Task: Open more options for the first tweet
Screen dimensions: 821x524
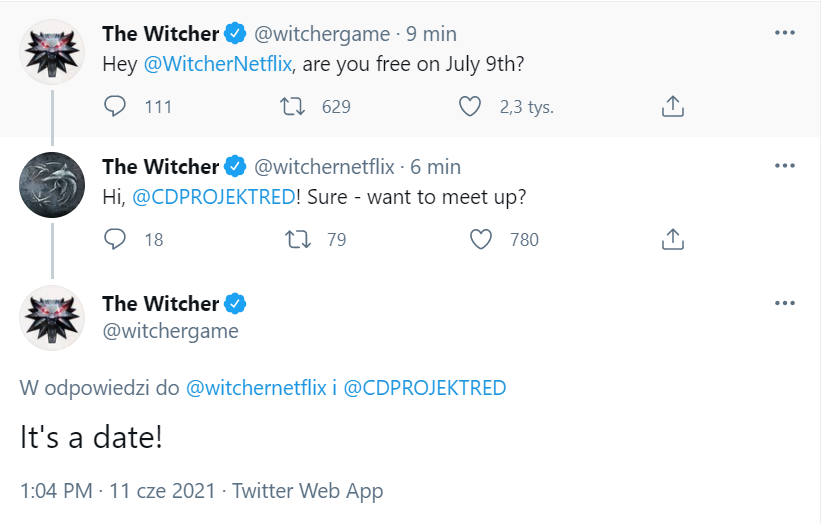Action: 784,33
